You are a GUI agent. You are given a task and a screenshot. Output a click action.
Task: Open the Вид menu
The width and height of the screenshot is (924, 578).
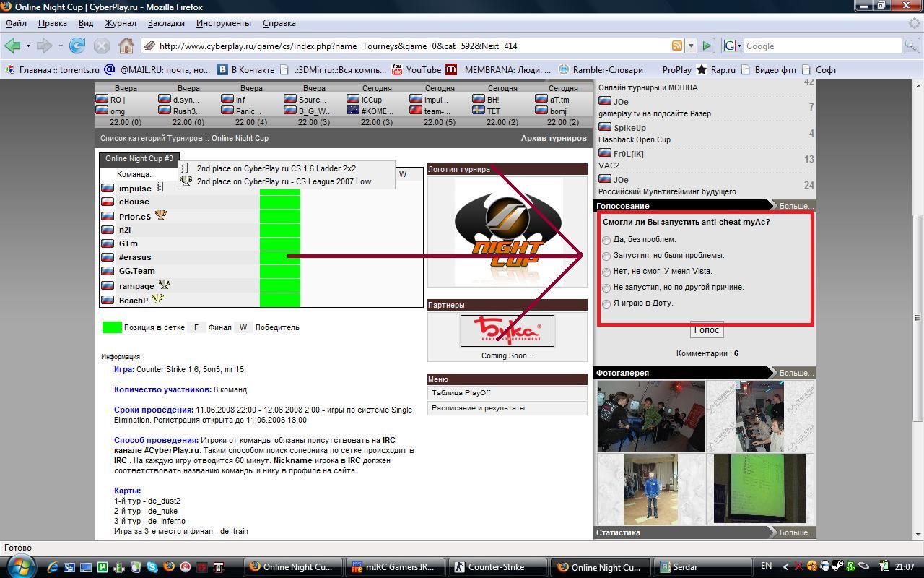tap(86, 23)
